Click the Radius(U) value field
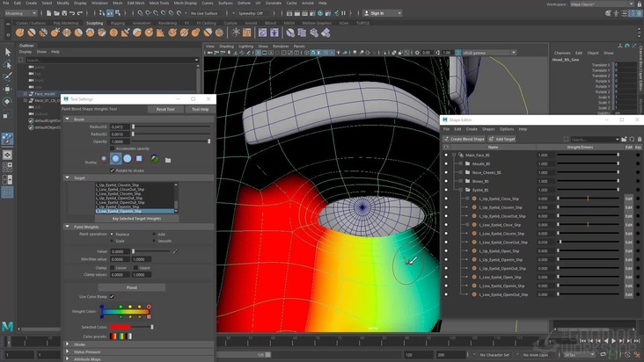The height and width of the screenshot is (362, 644). click(120, 127)
